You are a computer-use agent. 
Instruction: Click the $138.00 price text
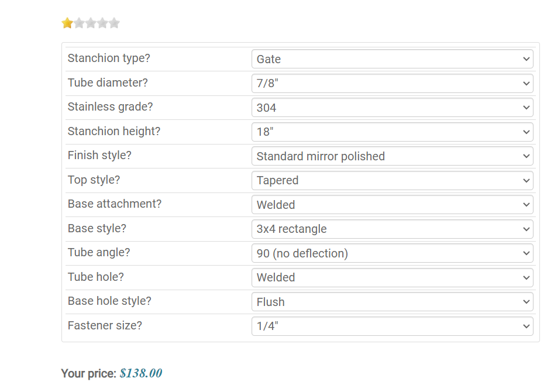pyautogui.click(x=141, y=373)
